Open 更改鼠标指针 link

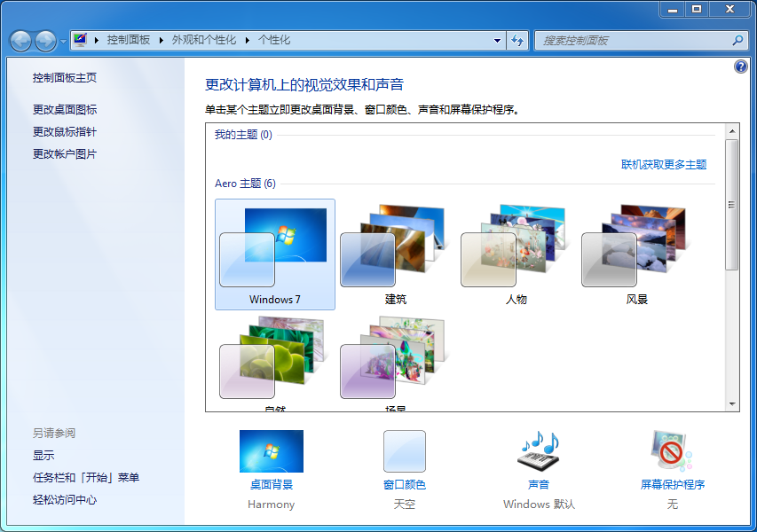(x=65, y=132)
